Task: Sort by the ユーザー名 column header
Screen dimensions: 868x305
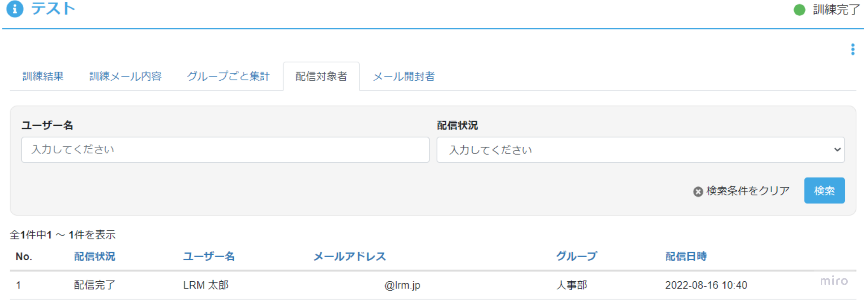Action: pyautogui.click(x=209, y=256)
